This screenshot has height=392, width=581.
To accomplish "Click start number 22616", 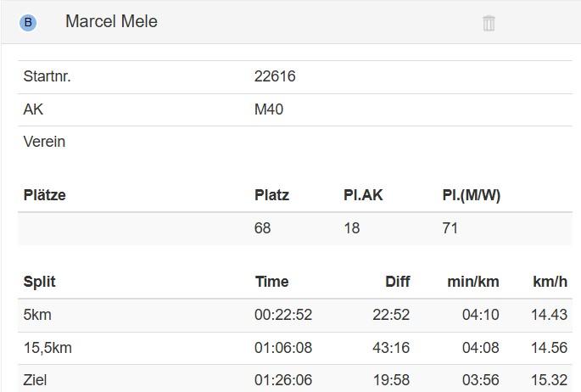I will click(x=275, y=76).
